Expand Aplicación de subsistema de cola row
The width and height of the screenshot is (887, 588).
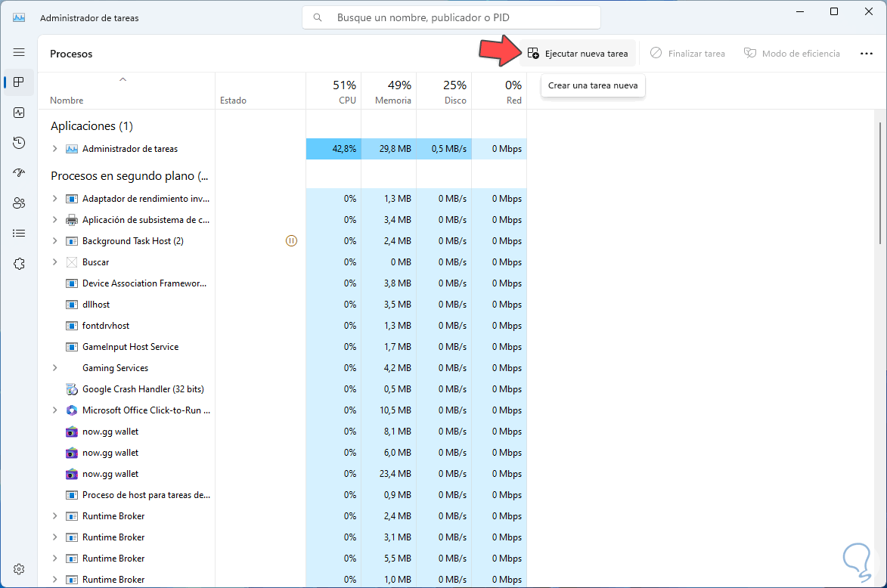coord(55,220)
